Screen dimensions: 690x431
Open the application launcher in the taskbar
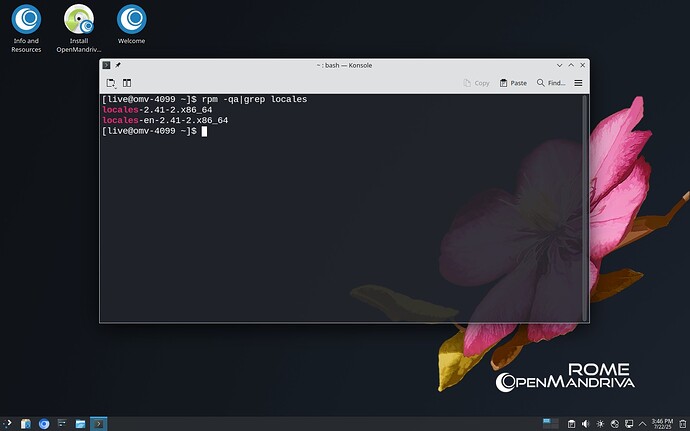click(x=8, y=423)
